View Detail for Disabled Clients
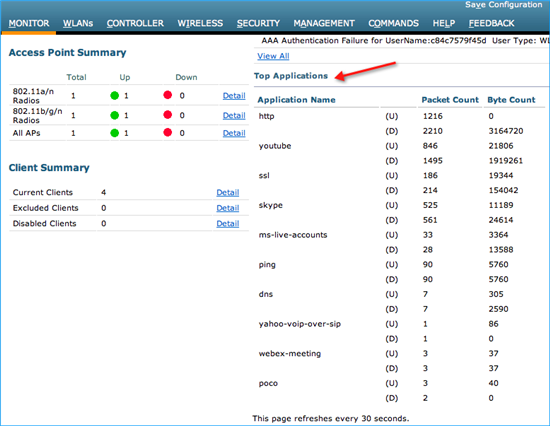This screenshot has height=426, width=550. pos(228,224)
